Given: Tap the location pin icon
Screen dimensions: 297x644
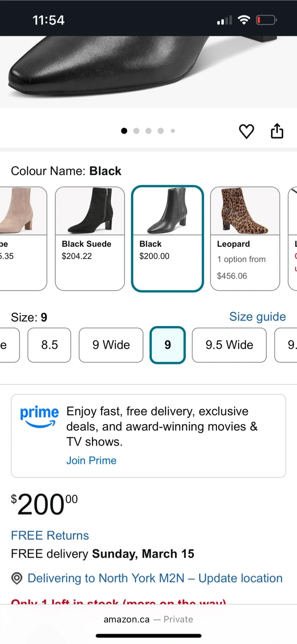Looking at the screenshot, I should point(17,579).
